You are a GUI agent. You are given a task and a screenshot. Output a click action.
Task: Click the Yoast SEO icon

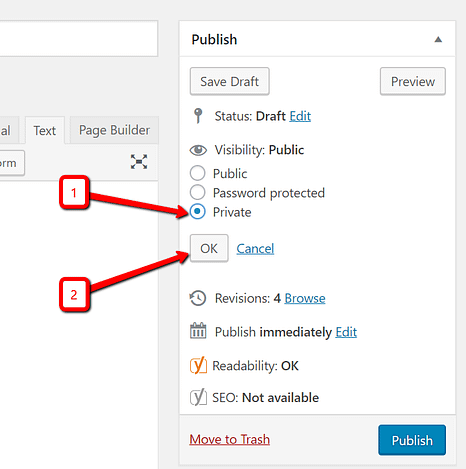pos(198,397)
